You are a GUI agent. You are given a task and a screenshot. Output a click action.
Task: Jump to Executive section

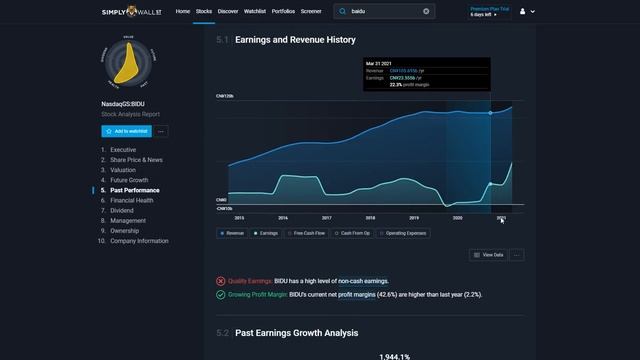click(123, 150)
